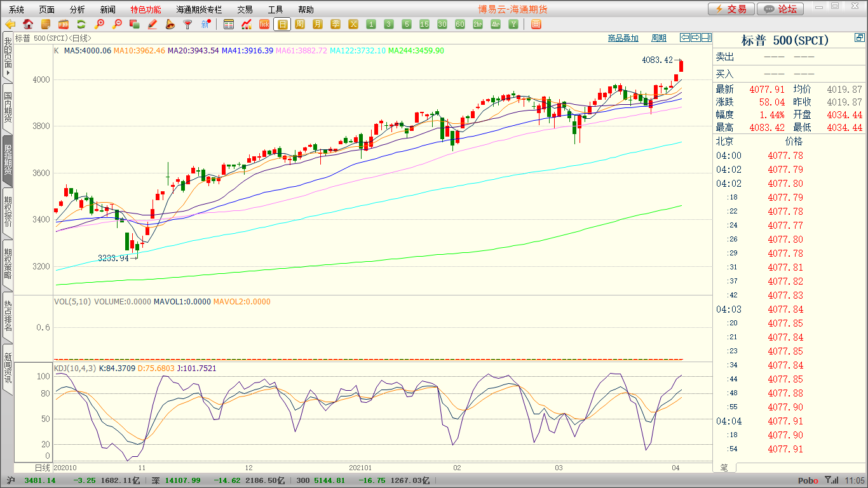Open 工具 menu
This screenshot has height=488, width=868.
275,10
